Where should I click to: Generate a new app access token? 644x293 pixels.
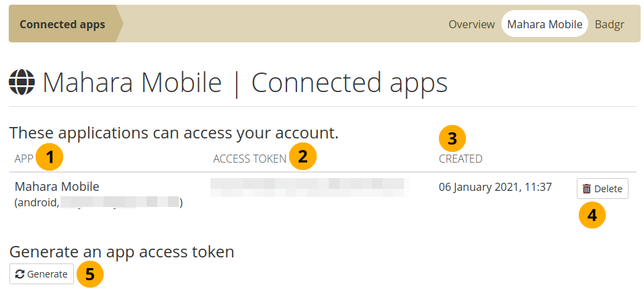[x=42, y=274]
